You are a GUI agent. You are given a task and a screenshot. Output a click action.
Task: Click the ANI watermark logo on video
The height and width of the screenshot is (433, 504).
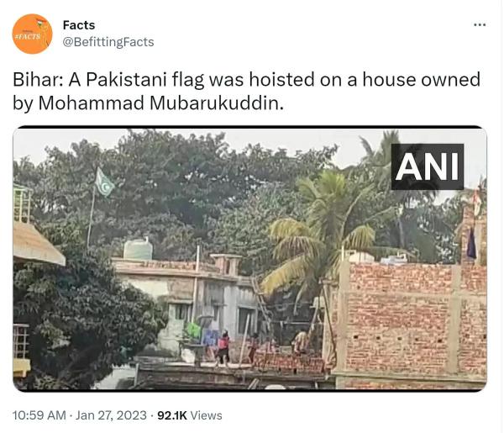pyautogui.click(x=428, y=166)
